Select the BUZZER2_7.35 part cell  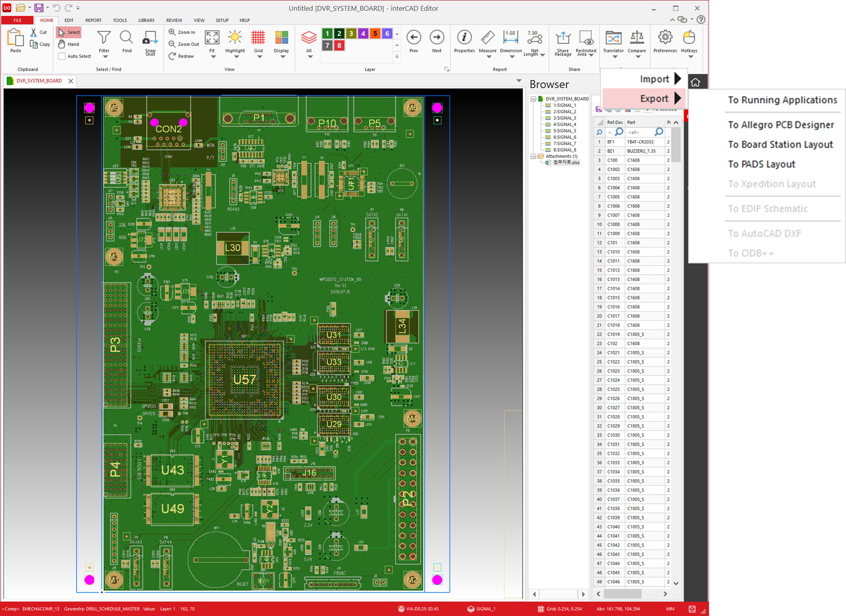[x=644, y=151]
